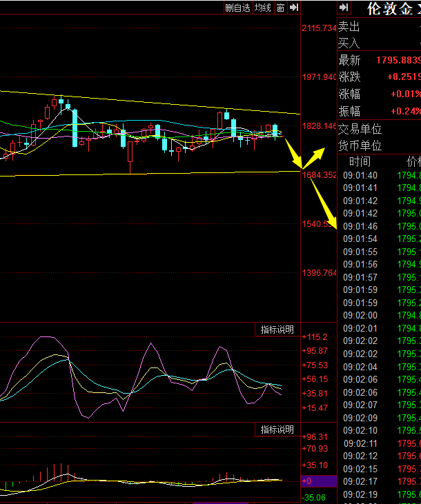Viewport: 421px width, 504px height.
Task: Click the 涨幅 value +0.01%
Action: 406,94
